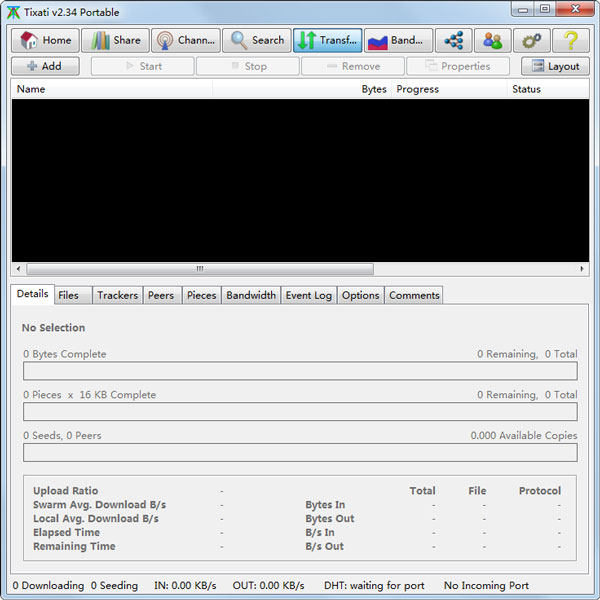Close the Tixati window

[575, 9]
